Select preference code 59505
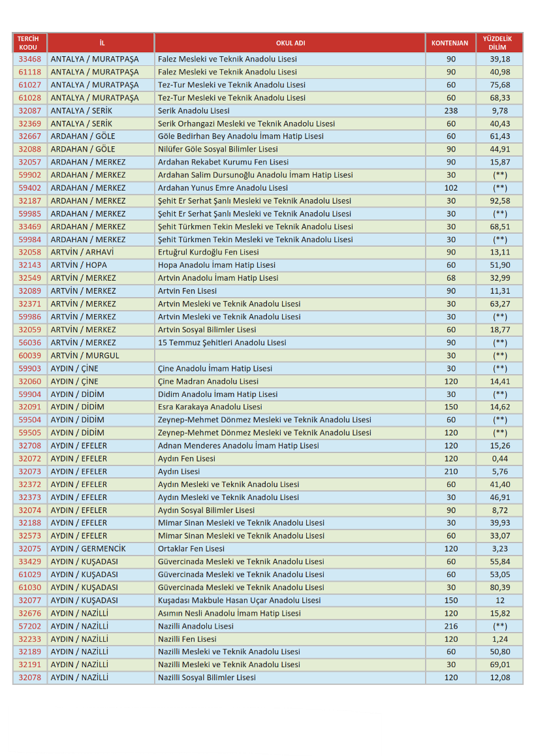Viewport: 534px width, 756px height. point(30,433)
